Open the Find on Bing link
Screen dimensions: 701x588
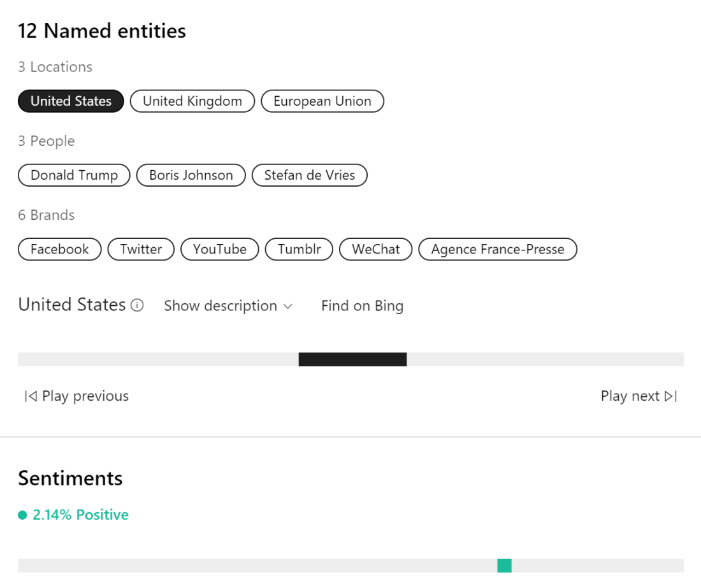(x=362, y=306)
